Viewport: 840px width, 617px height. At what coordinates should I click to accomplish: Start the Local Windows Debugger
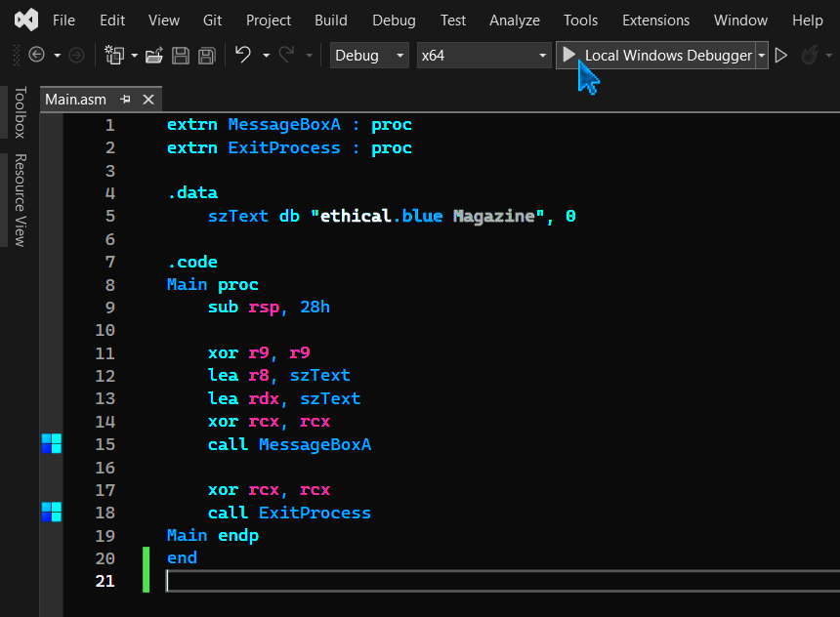(x=655, y=56)
